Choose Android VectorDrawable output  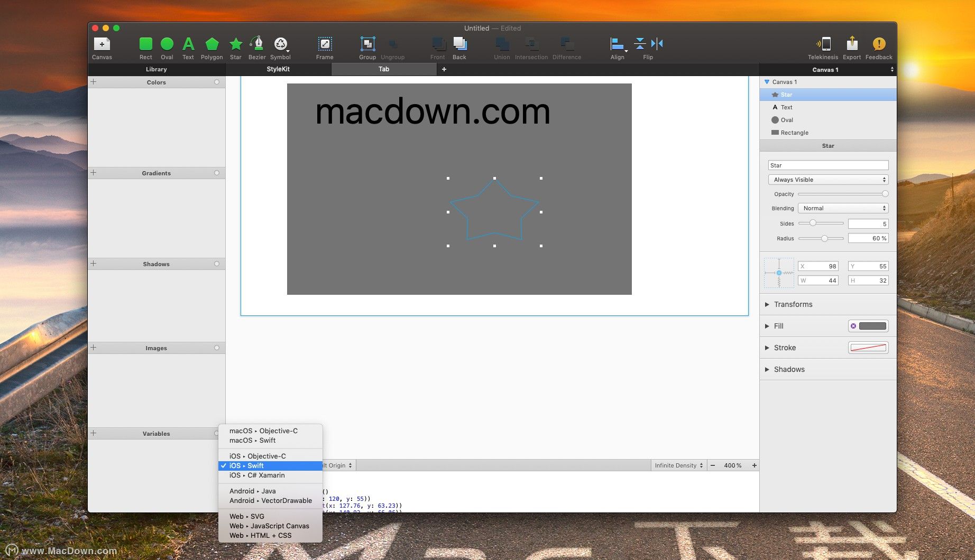click(270, 500)
